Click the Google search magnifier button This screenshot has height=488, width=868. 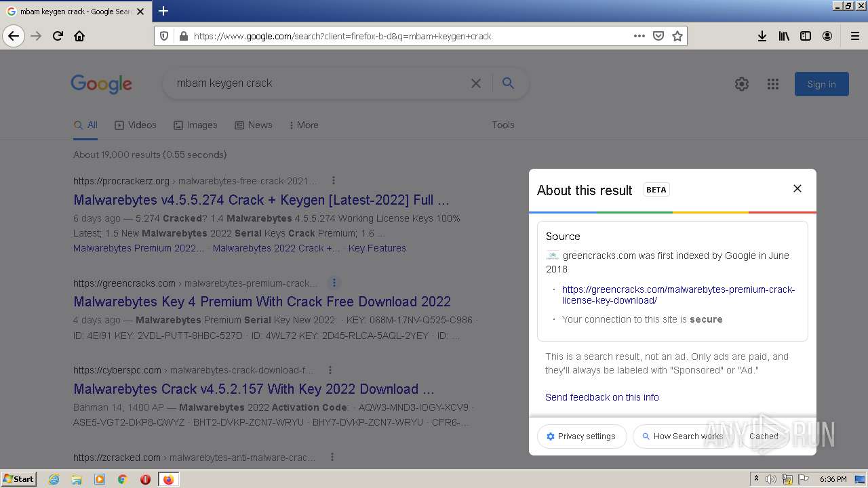[x=508, y=83]
